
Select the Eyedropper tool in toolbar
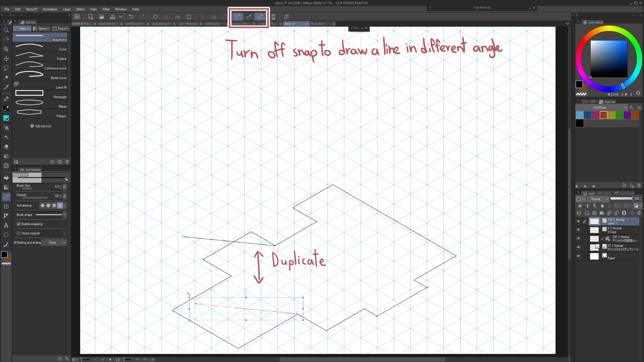6,87
